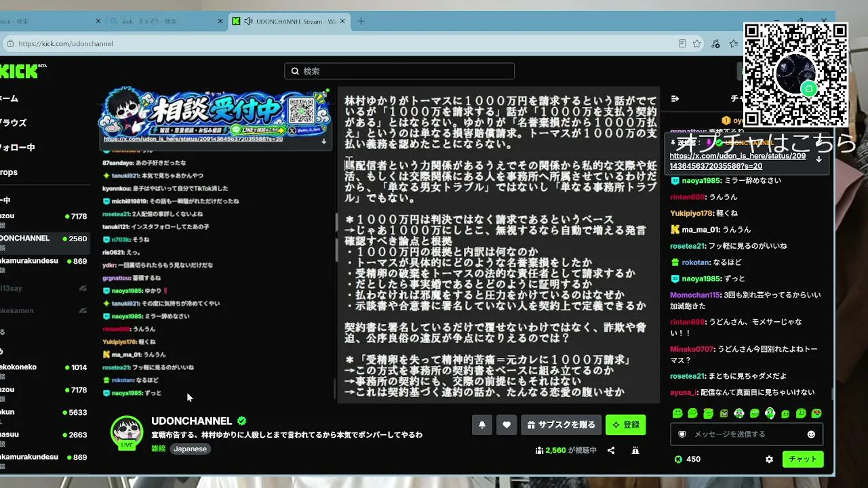Click username rokotan in right chat
This screenshot has width=868, height=488.
(x=695, y=262)
